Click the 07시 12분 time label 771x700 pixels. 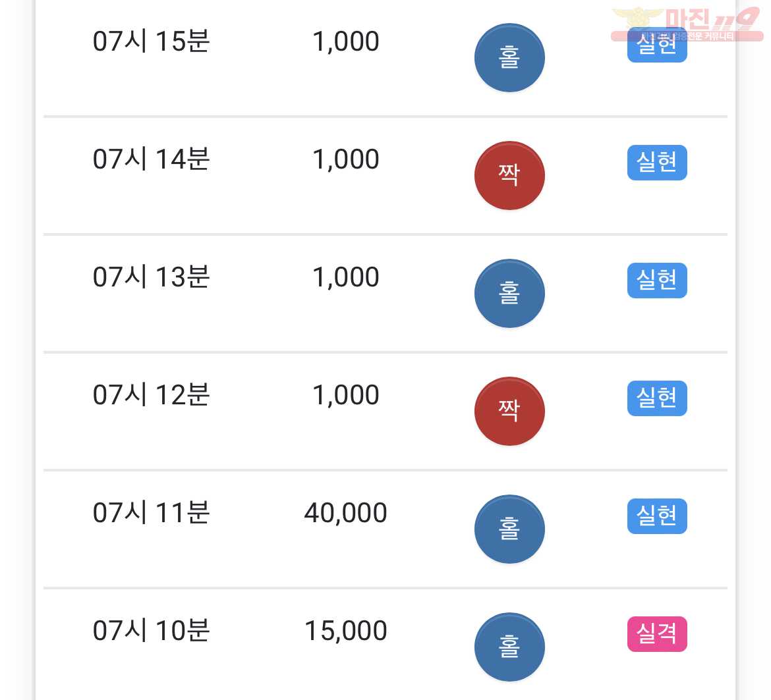[152, 394]
